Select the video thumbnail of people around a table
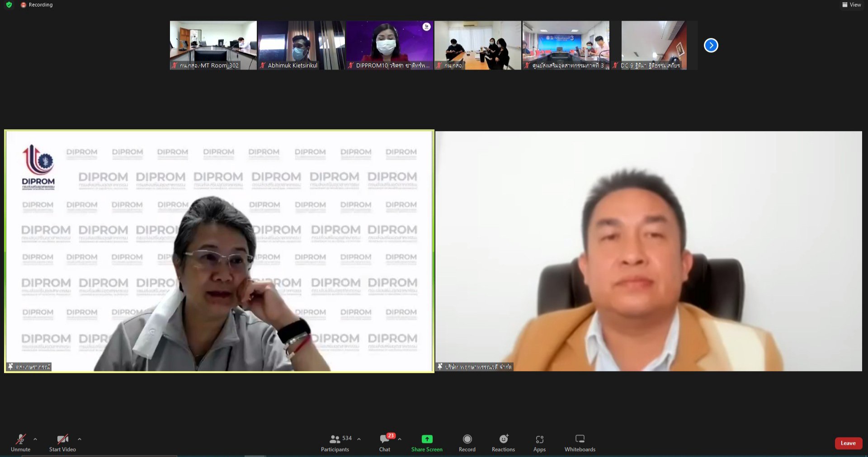The image size is (868, 457). coord(477,45)
